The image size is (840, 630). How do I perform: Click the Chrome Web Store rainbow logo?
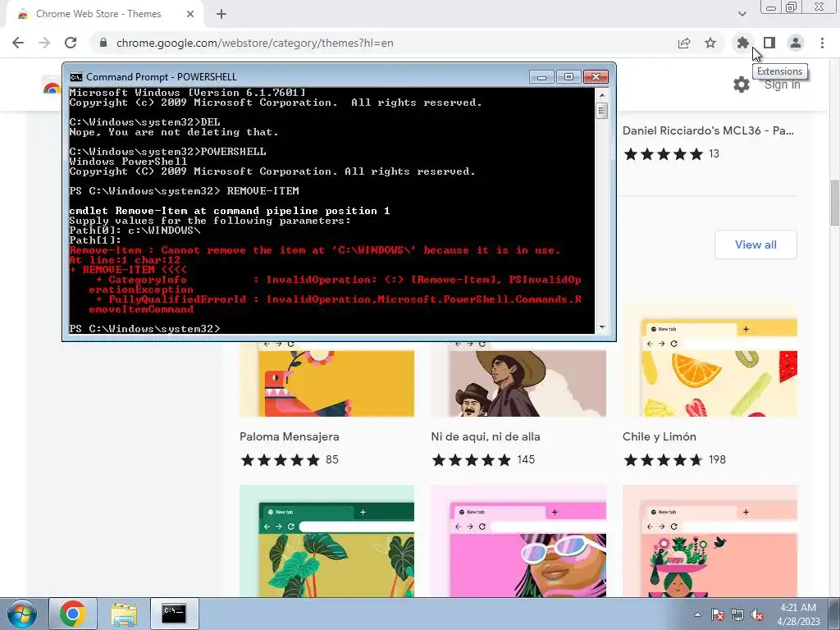(52, 86)
